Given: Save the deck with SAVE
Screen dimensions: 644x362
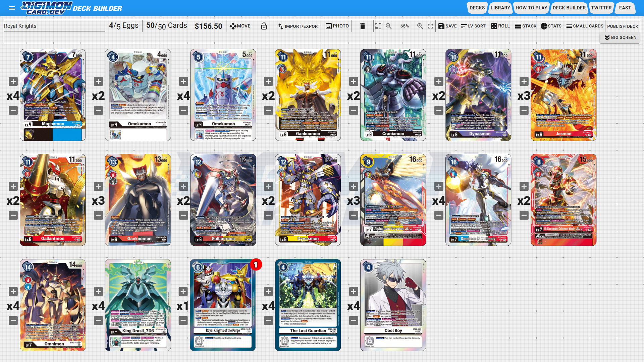Looking at the screenshot, I should 447,26.
